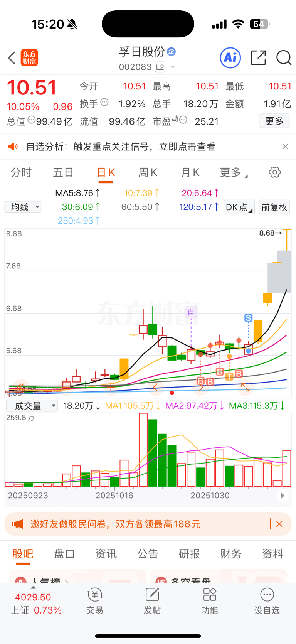The width and height of the screenshot is (296, 644).
Task: Switch to the 盘口 tab
Action: click(64, 554)
